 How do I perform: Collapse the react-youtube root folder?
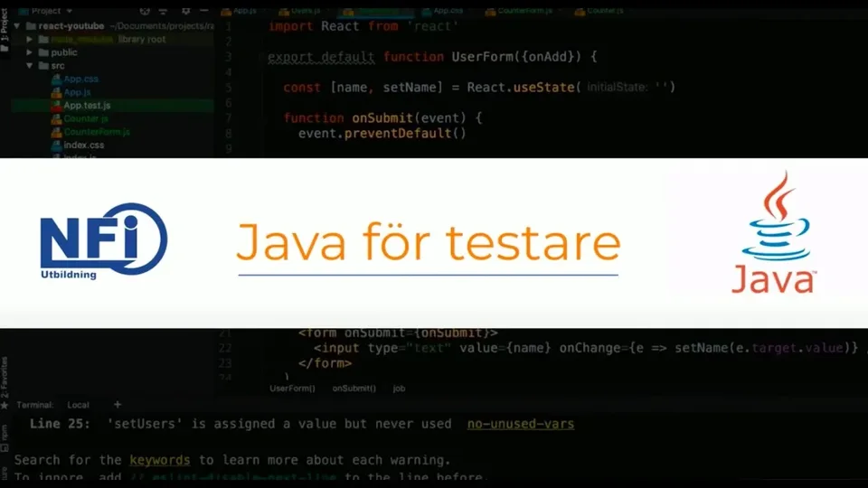(x=17, y=26)
